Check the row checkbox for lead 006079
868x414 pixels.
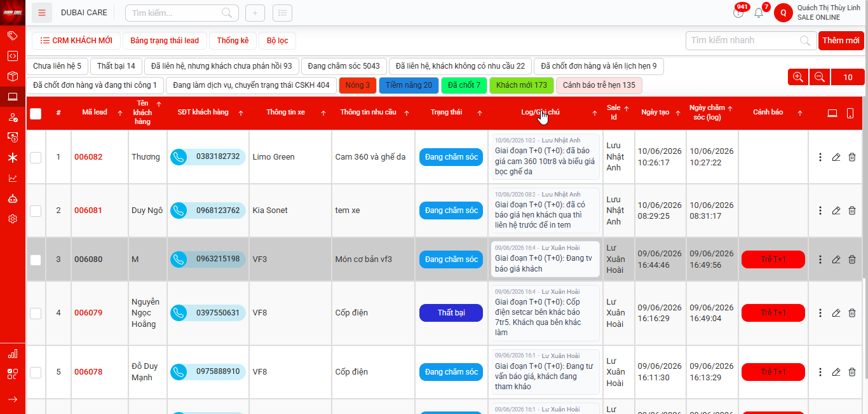coord(36,313)
